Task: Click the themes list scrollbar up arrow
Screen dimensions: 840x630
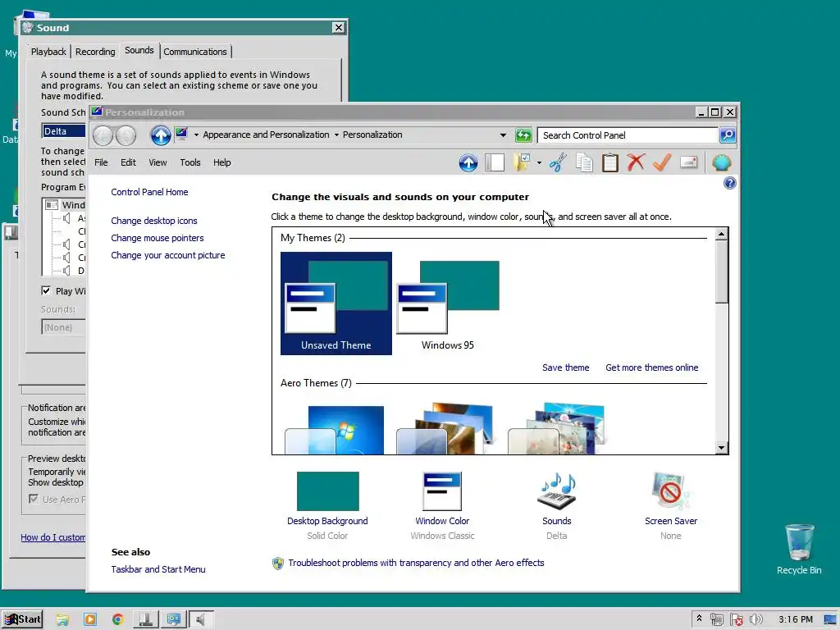Action: [x=722, y=234]
